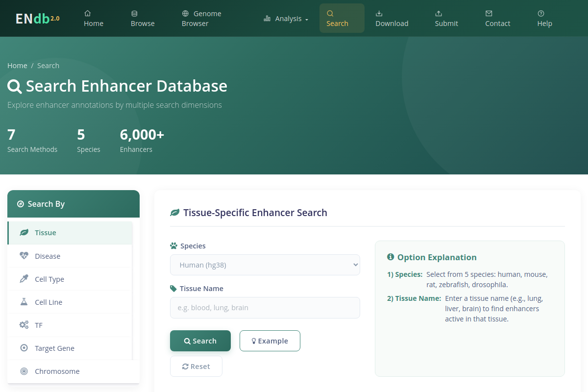Image resolution: width=588 pixels, height=392 pixels.
Task: Click the Cell Type dropper icon
Action: click(x=24, y=279)
